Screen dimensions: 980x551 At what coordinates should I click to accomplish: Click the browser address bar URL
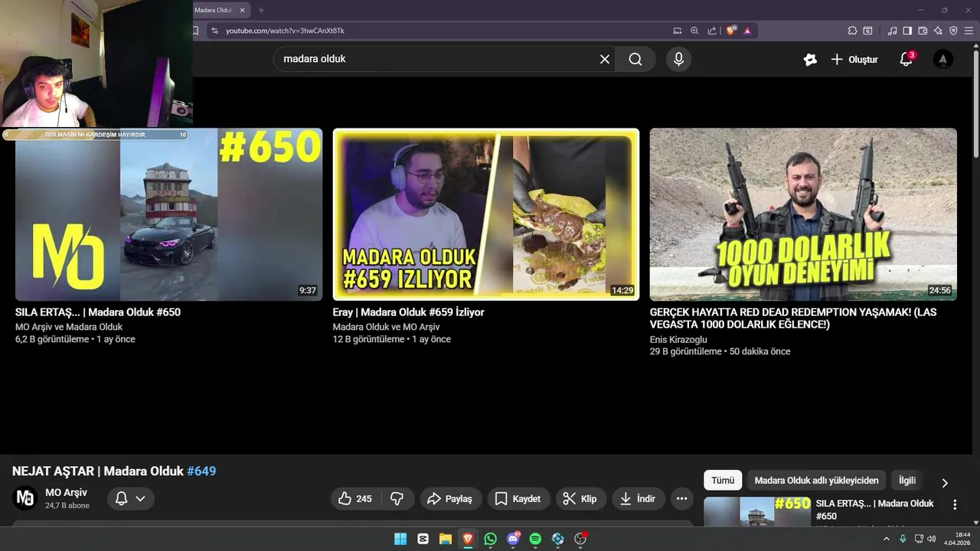click(x=285, y=31)
